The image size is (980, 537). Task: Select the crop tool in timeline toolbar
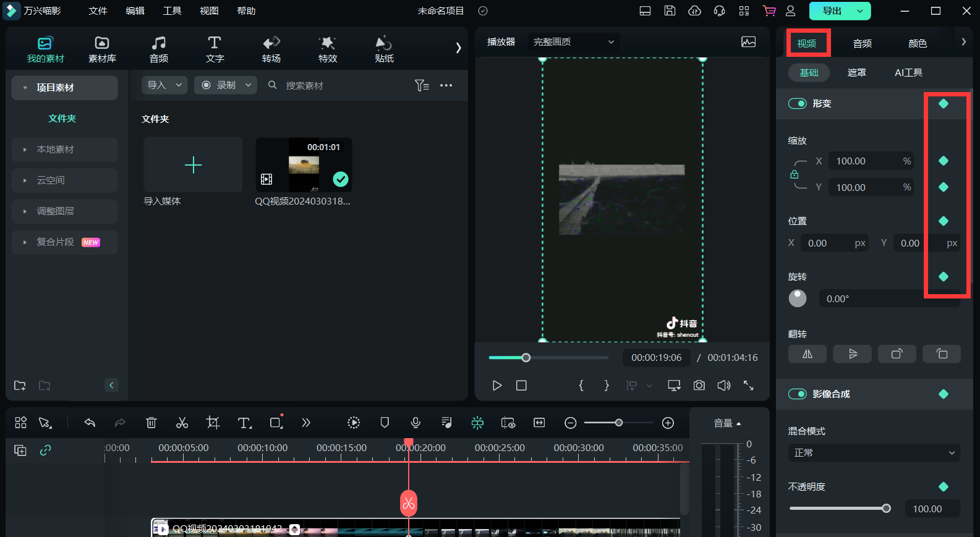[213, 423]
